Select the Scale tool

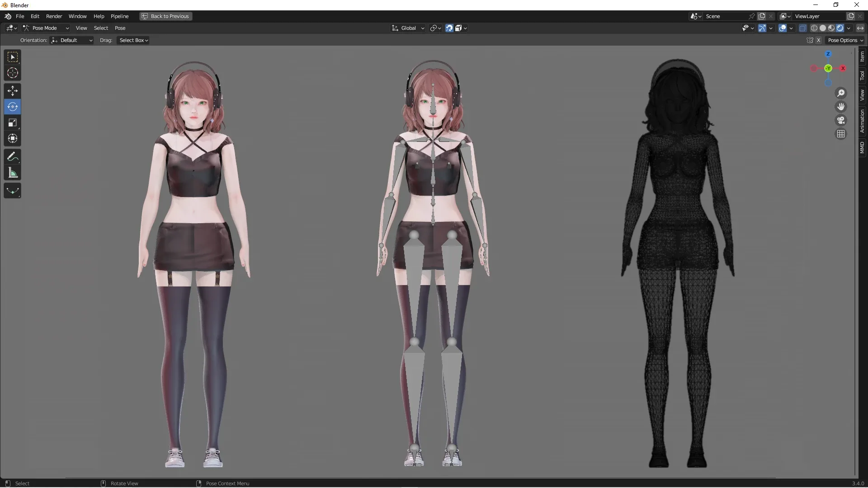[x=12, y=122]
